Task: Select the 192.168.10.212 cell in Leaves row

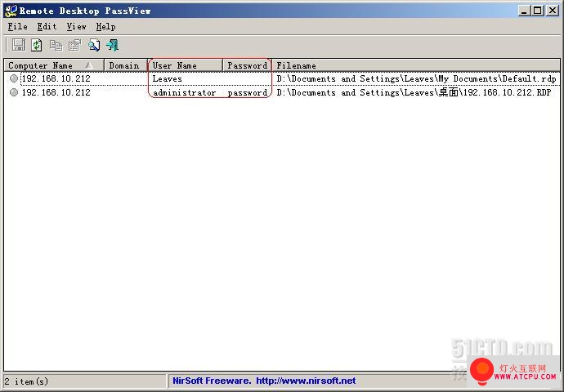Action: [56, 78]
